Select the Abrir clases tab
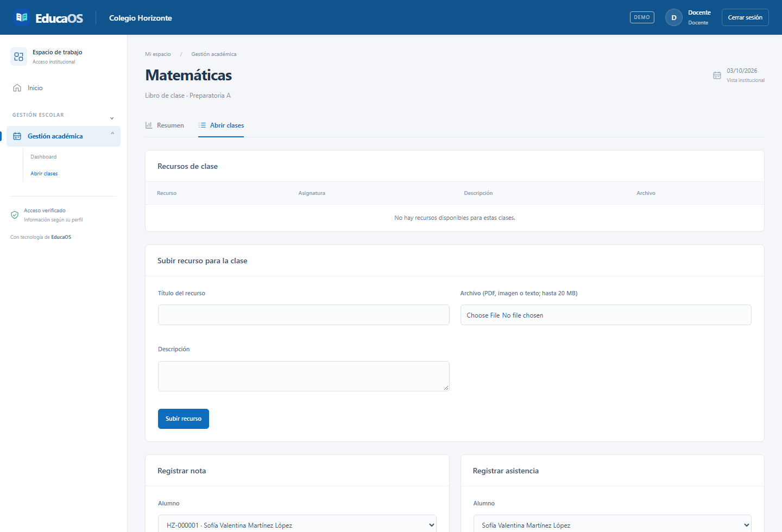The width and height of the screenshot is (782, 532). tap(221, 125)
